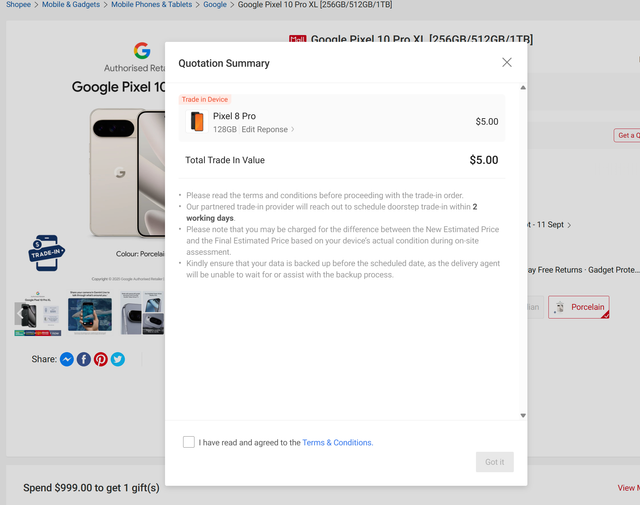The height and width of the screenshot is (505, 640).
Task: Click the Mall badge near product title
Action: (x=298, y=39)
